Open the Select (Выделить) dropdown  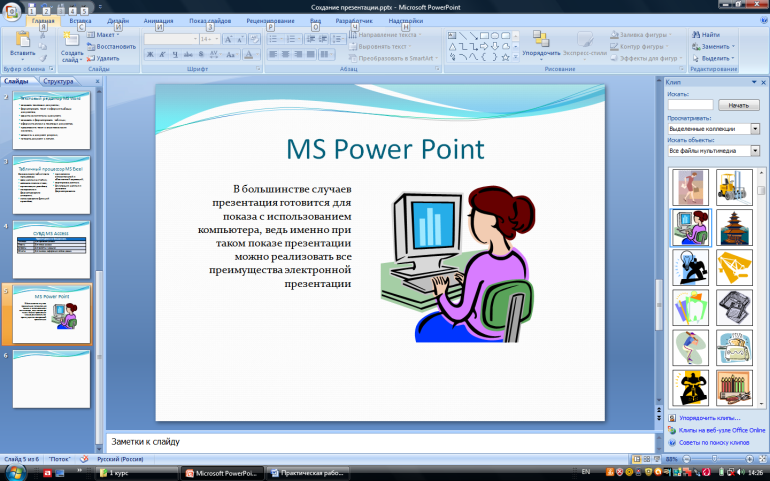[714, 58]
